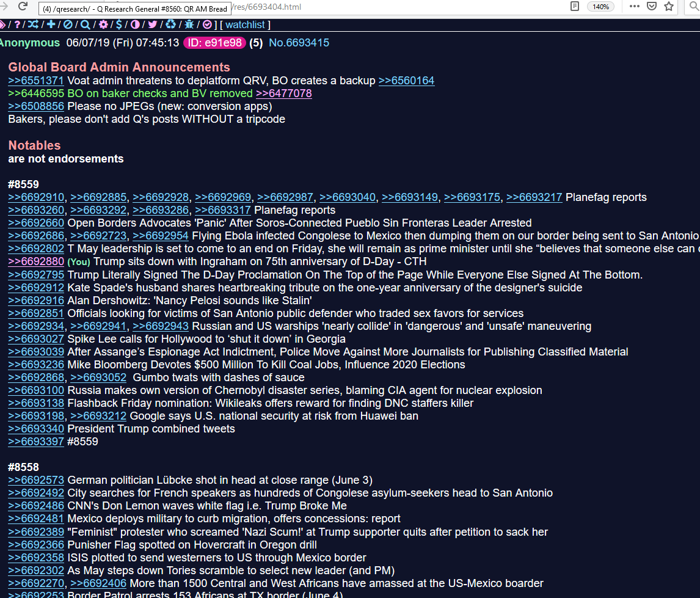Screen dimensions: 700x598
Task: Open >>6692358 ISIS plotted link
Action: [x=36, y=558]
